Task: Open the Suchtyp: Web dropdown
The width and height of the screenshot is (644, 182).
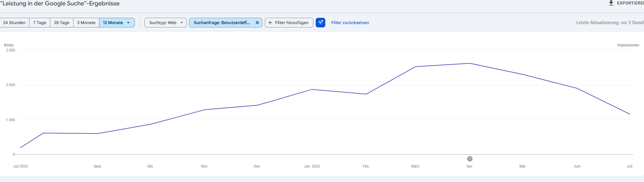Action: tap(166, 23)
